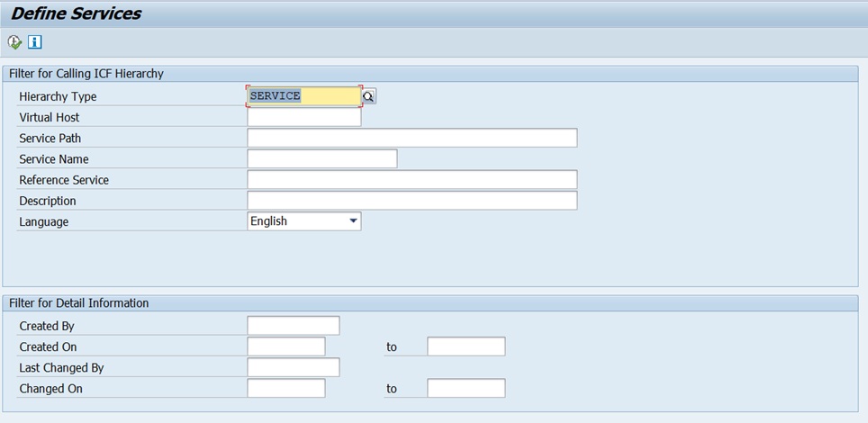Image resolution: width=868 pixels, height=423 pixels.
Task: Click the Changed On end date field
Action: click(466, 389)
